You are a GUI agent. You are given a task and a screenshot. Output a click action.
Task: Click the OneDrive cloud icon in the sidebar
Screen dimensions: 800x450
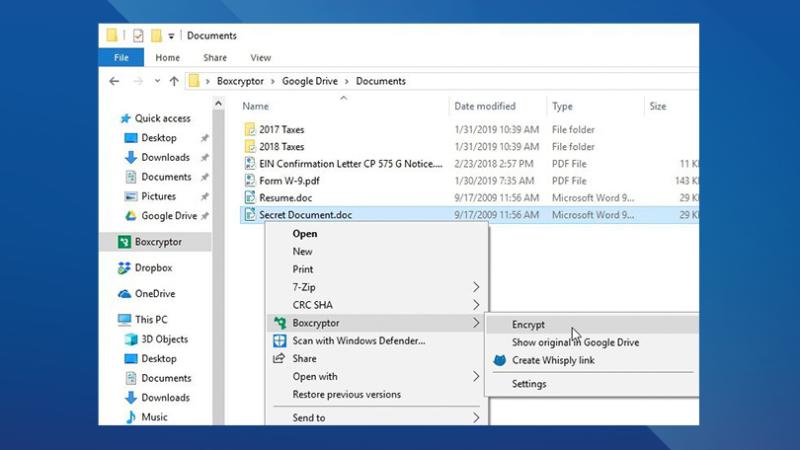tap(124, 294)
